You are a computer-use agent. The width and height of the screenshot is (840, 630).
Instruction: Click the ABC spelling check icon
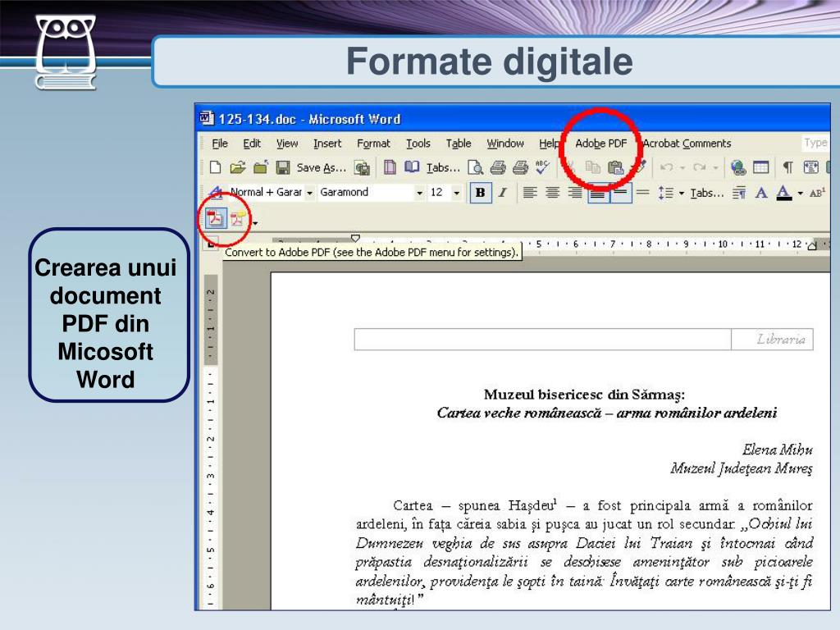pos(543,167)
